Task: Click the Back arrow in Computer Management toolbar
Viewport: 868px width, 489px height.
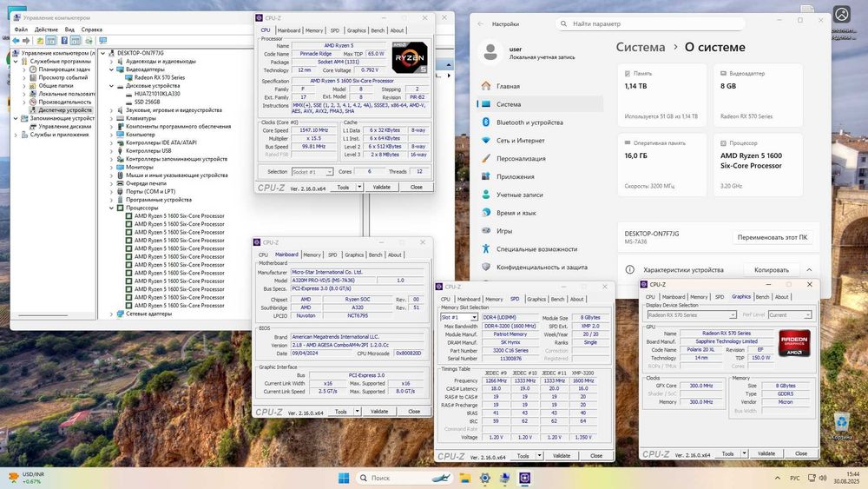Action: click(x=16, y=41)
